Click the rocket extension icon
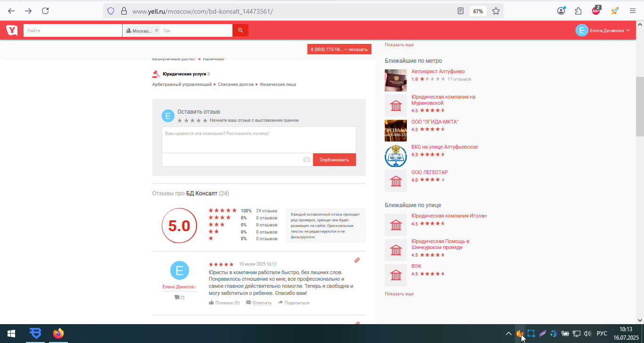Screen dimensions: 644x343 pos(614,11)
